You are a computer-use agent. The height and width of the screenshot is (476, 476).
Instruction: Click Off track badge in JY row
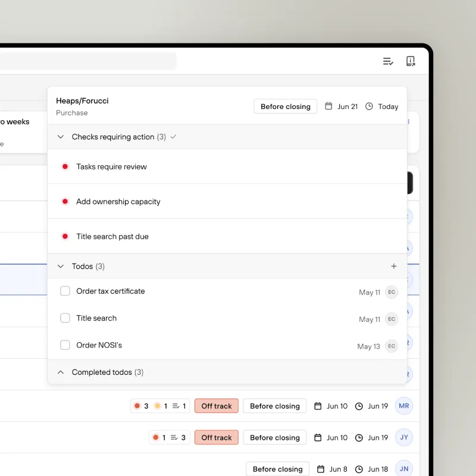tap(217, 438)
